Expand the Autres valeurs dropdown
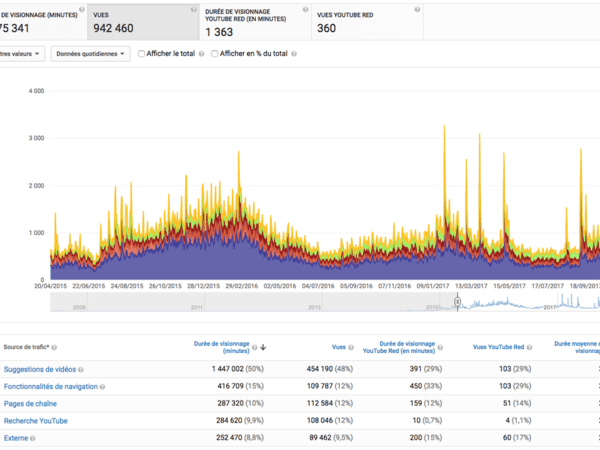600x450 pixels. 20,54
